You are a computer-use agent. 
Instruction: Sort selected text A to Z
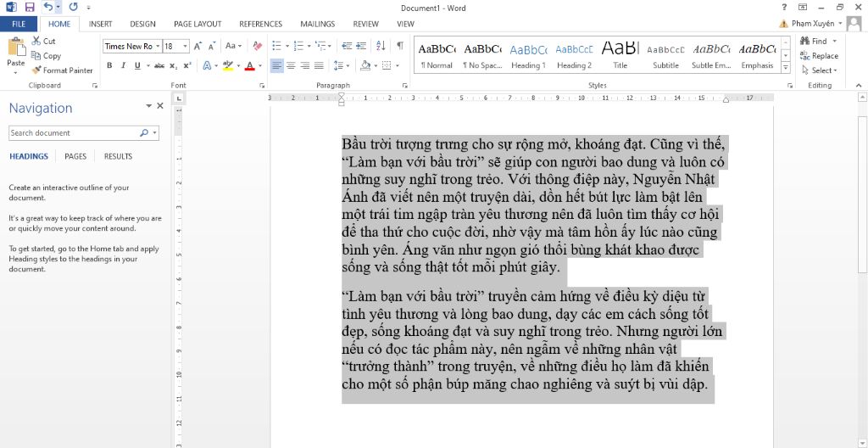pos(381,46)
